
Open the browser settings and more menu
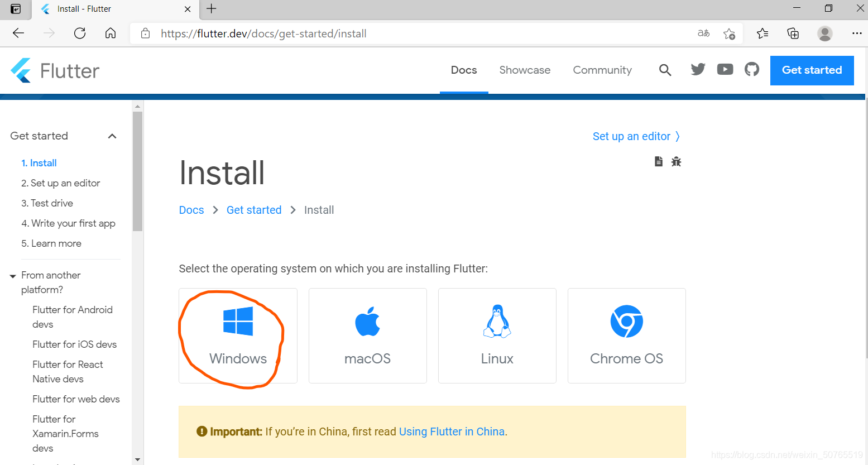(x=857, y=33)
